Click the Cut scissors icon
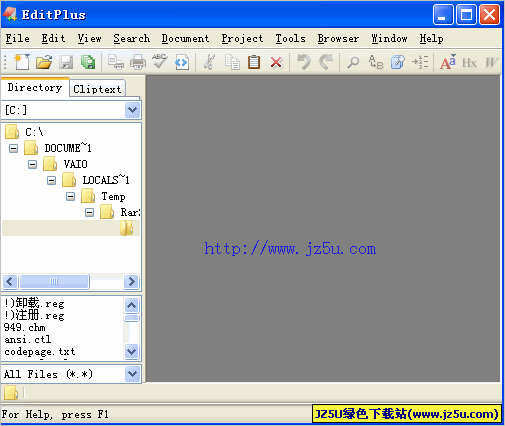 tap(209, 62)
